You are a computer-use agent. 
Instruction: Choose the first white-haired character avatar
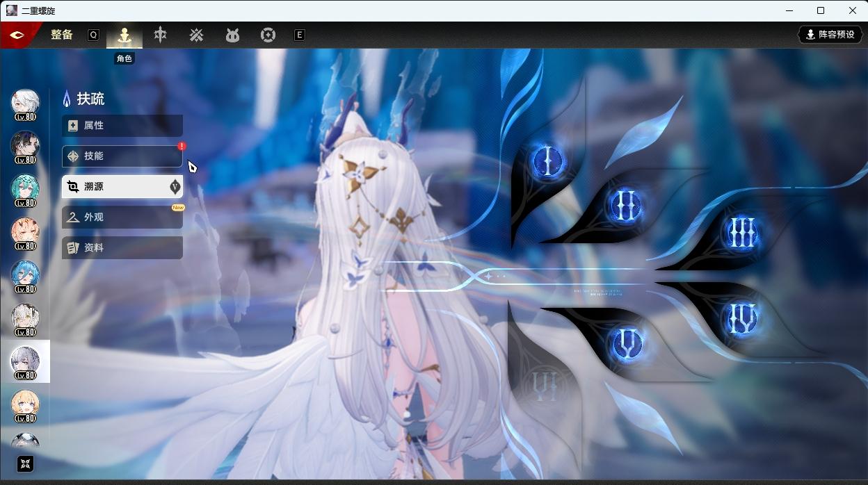point(26,103)
